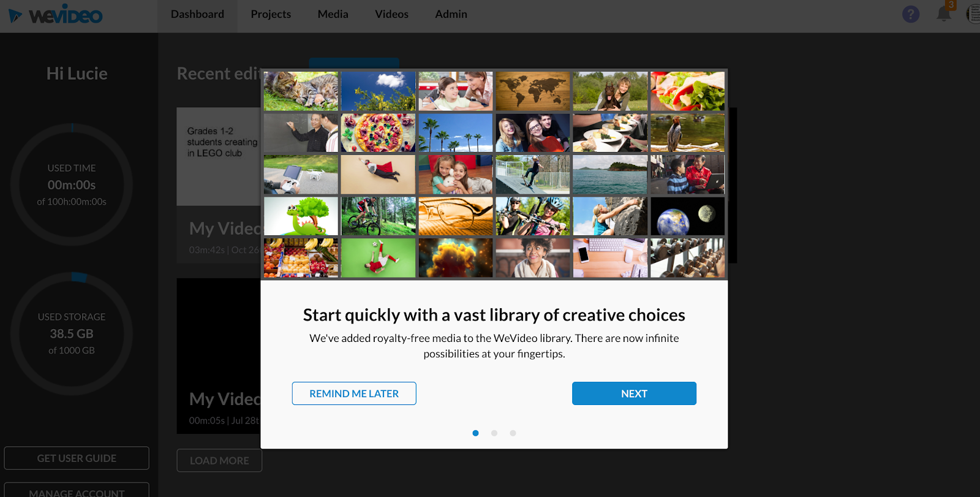
Task: Go to the Projects tab
Action: tap(271, 14)
